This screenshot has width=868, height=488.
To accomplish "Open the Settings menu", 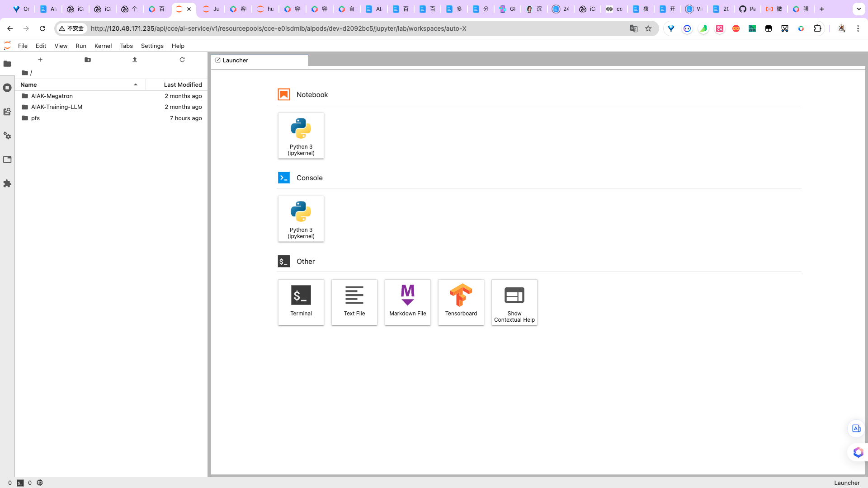I will click(x=152, y=46).
